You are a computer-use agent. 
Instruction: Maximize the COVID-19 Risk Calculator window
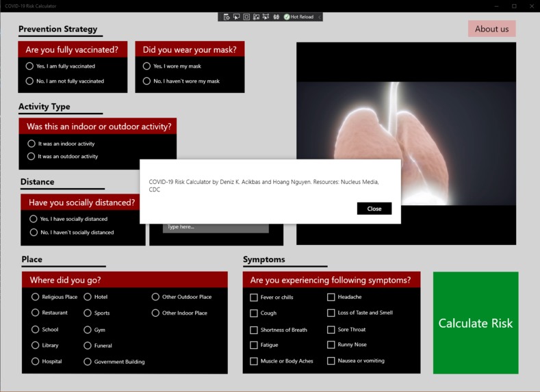(x=514, y=6)
